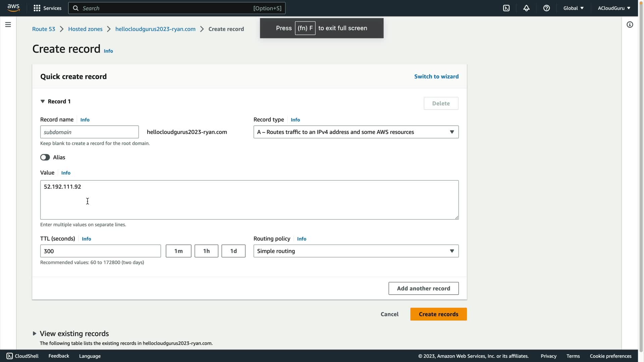Set TTL to 1h preset

206,251
